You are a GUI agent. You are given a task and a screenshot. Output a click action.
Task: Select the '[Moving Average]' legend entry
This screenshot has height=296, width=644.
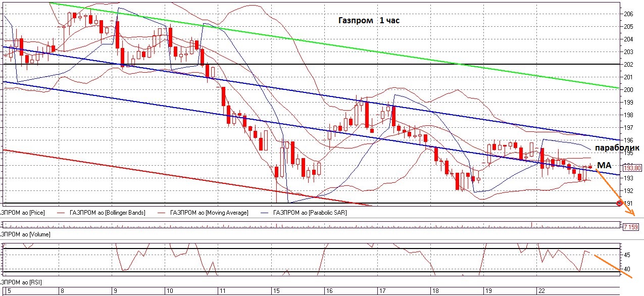click(209, 213)
